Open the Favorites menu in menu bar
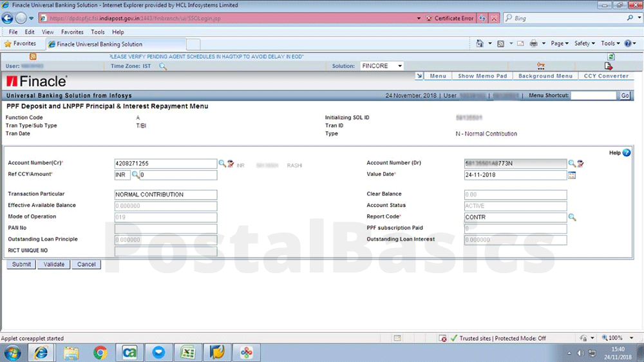This screenshot has height=362, width=644. (x=72, y=32)
